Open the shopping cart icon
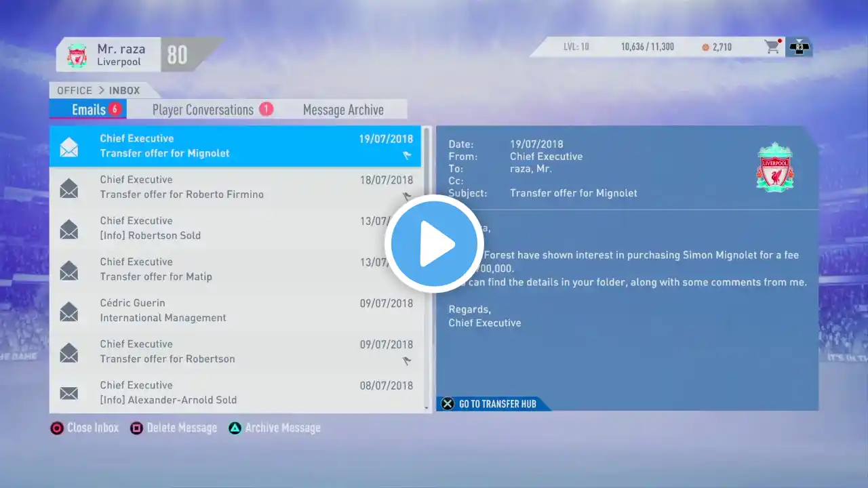 [772, 47]
